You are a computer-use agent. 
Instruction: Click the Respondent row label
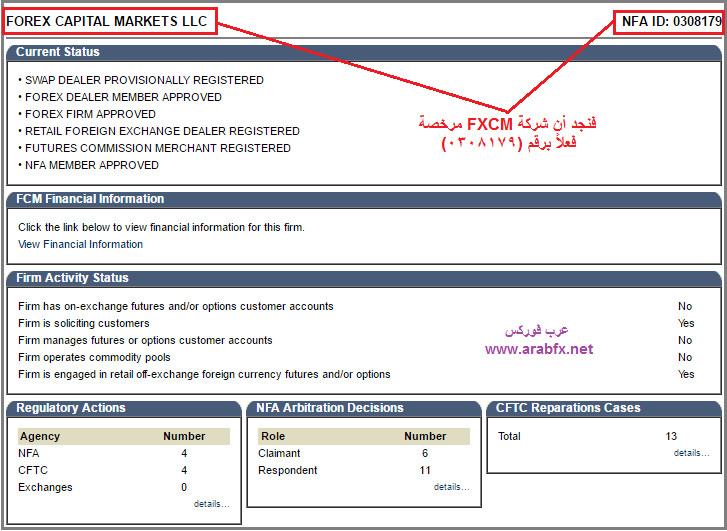[x=287, y=470]
